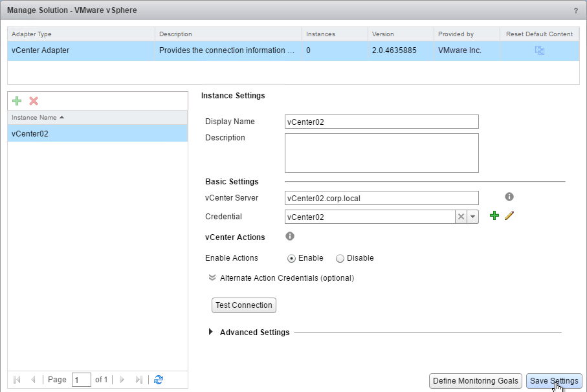Click the vCenter Actions info icon
The image size is (587, 392).
[290, 237]
